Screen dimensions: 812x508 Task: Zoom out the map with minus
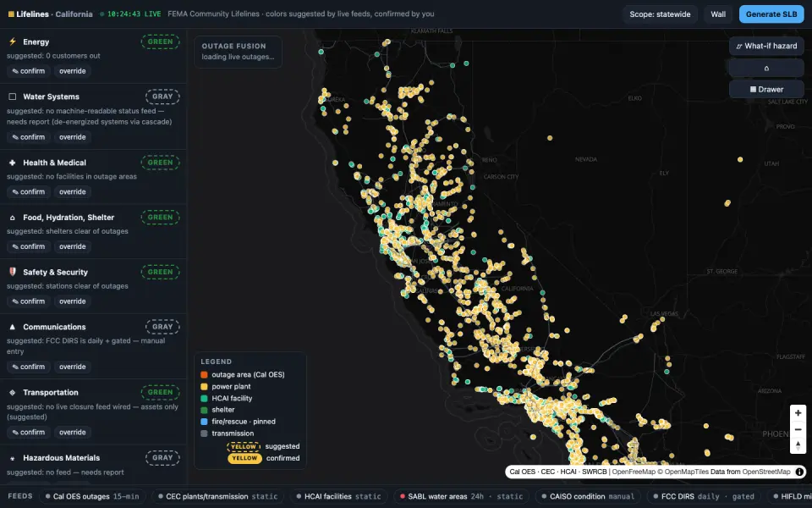(x=798, y=429)
